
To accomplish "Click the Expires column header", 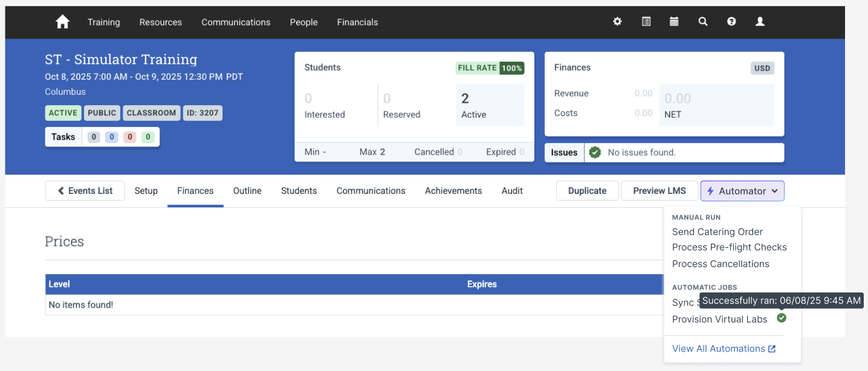I will tap(482, 284).
